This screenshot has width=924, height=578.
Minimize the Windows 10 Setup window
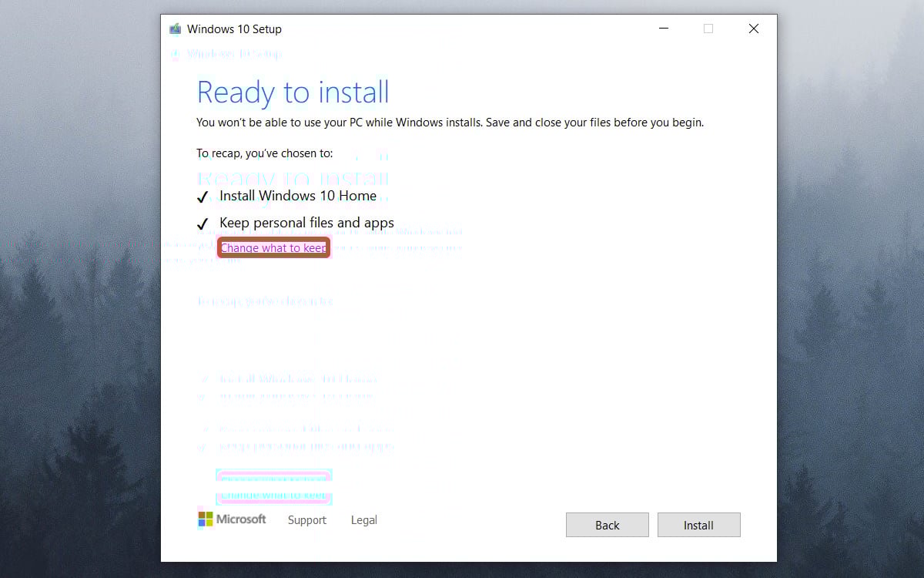click(x=664, y=29)
